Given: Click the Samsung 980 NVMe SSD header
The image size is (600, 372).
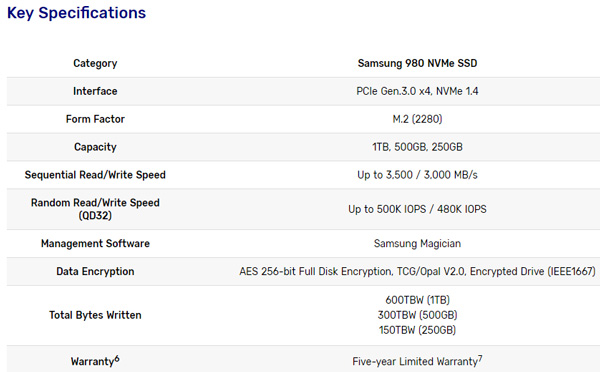Looking at the screenshot, I should tap(417, 63).
